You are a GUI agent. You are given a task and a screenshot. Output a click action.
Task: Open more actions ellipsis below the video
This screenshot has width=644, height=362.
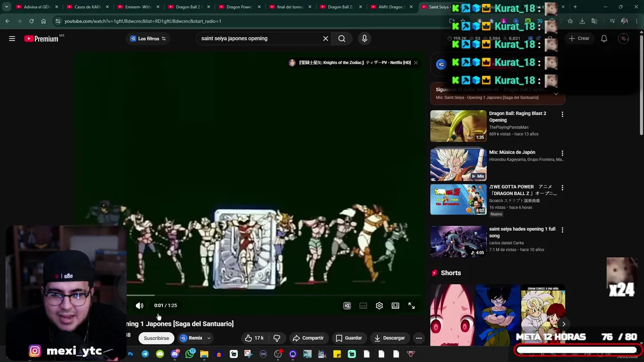419,338
